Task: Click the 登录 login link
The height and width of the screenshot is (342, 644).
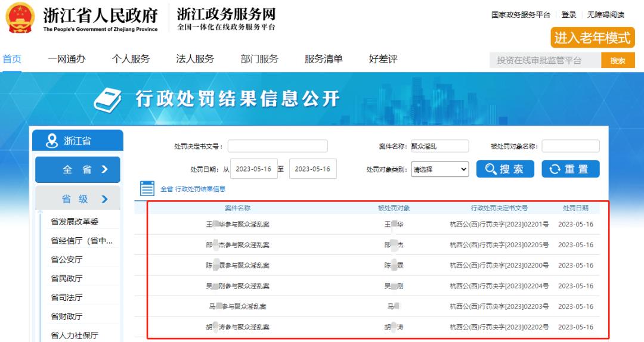Action: pos(569,15)
